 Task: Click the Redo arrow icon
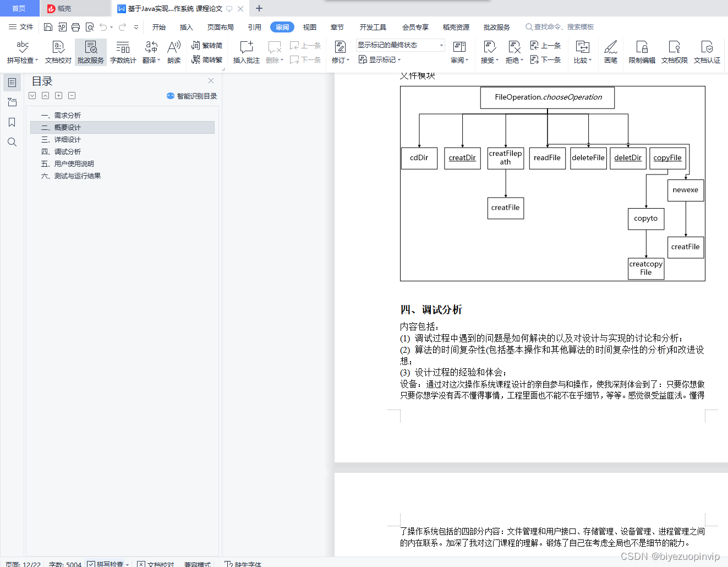coord(122,27)
